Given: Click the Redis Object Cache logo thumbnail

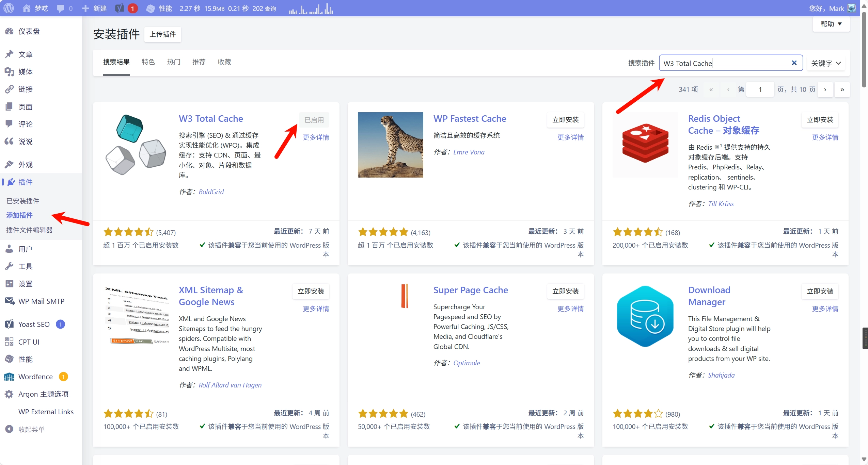Looking at the screenshot, I should pyautogui.click(x=645, y=145).
